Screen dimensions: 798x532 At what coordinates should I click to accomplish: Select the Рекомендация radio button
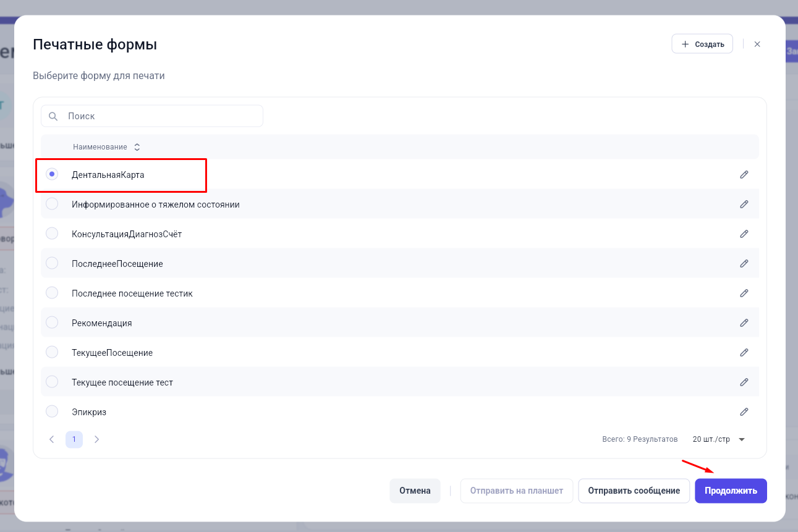pyautogui.click(x=52, y=323)
